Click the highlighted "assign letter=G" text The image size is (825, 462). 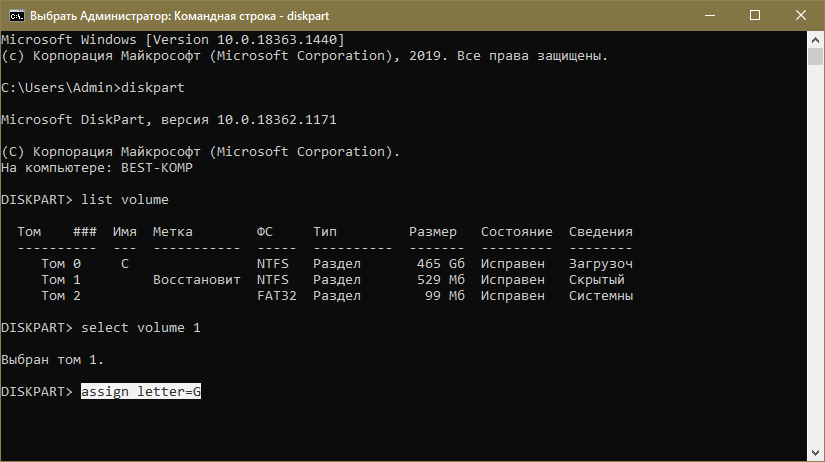coord(141,392)
